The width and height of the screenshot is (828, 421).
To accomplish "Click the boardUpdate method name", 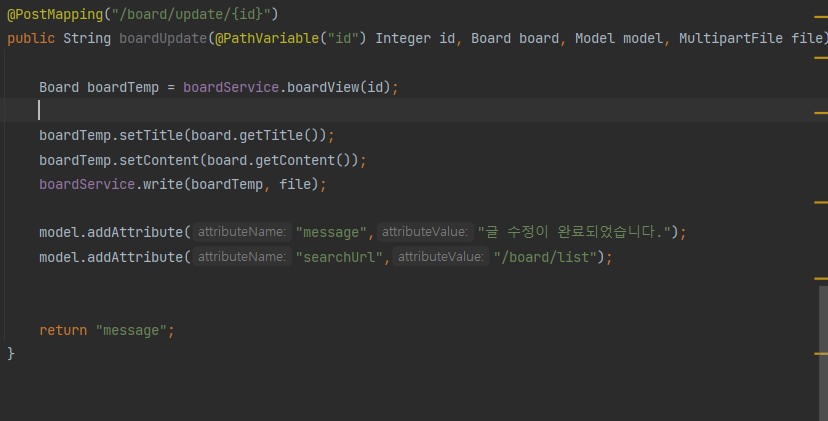I will click(x=163, y=39).
